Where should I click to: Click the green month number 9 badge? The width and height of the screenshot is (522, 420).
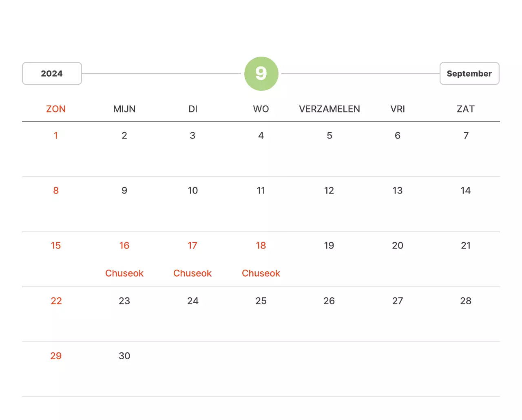261,74
